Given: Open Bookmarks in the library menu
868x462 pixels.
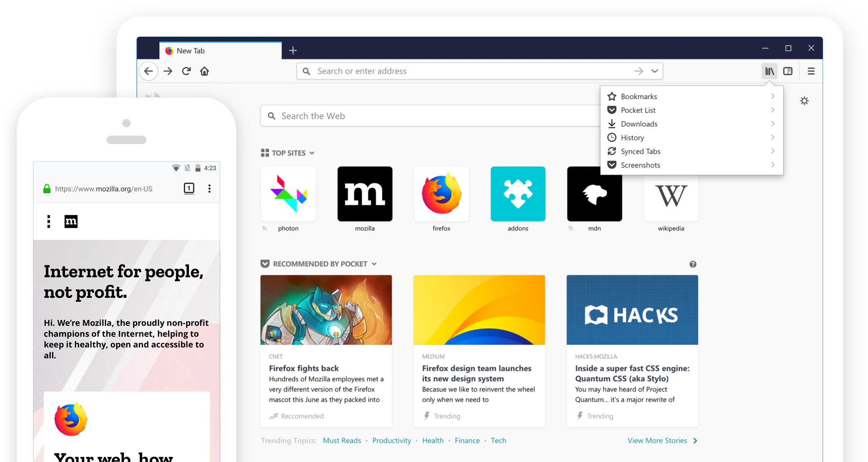Looking at the screenshot, I should point(639,97).
